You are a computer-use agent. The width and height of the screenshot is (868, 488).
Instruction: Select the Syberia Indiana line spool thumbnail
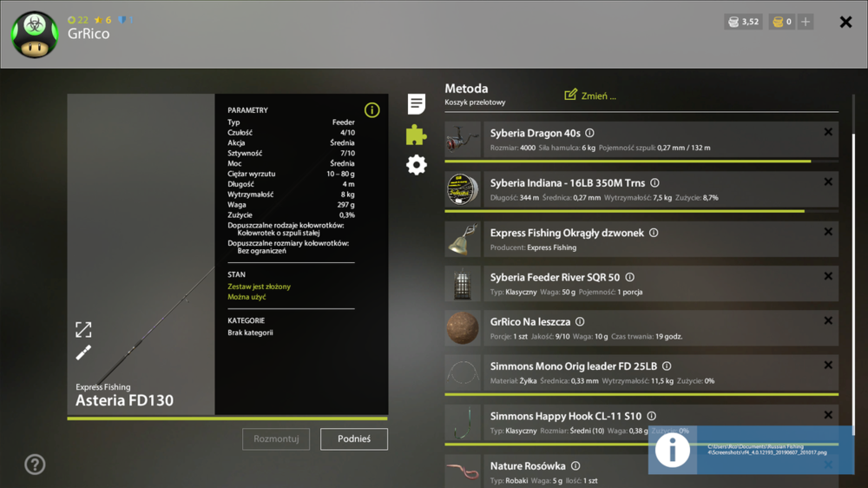tap(463, 189)
